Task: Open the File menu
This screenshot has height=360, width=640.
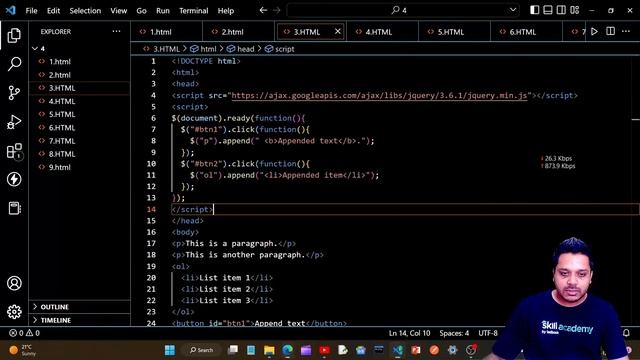Action: (31, 11)
